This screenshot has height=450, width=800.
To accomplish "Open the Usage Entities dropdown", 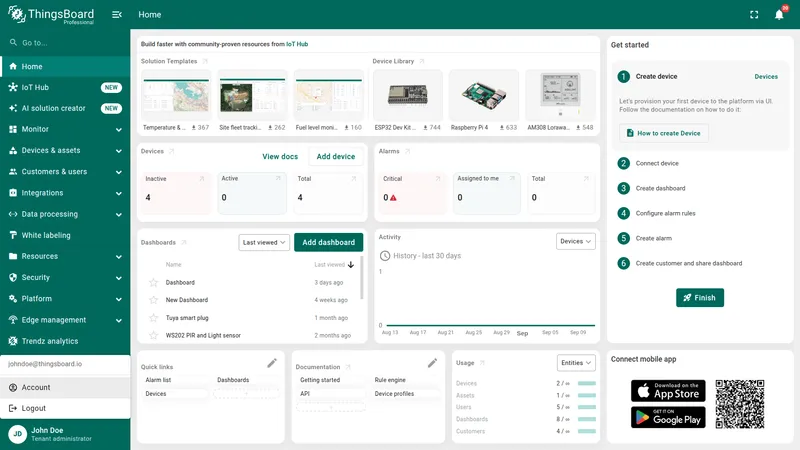I will [576, 363].
